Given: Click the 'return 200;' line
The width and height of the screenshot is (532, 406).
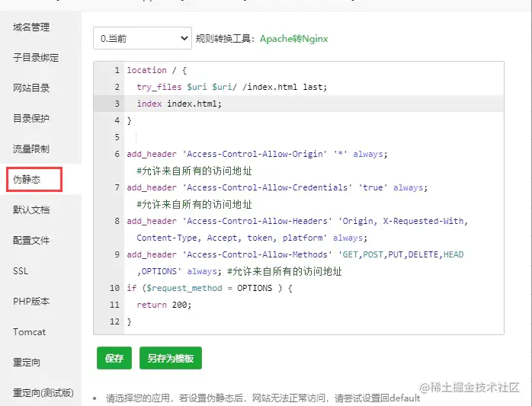Looking at the screenshot, I should pyautogui.click(x=164, y=305).
